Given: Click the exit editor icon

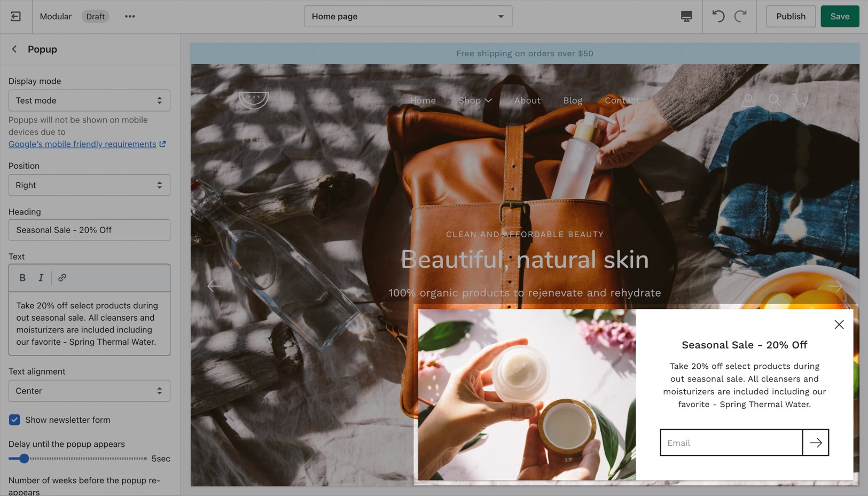Looking at the screenshot, I should pyautogui.click(x=15, y=17).
